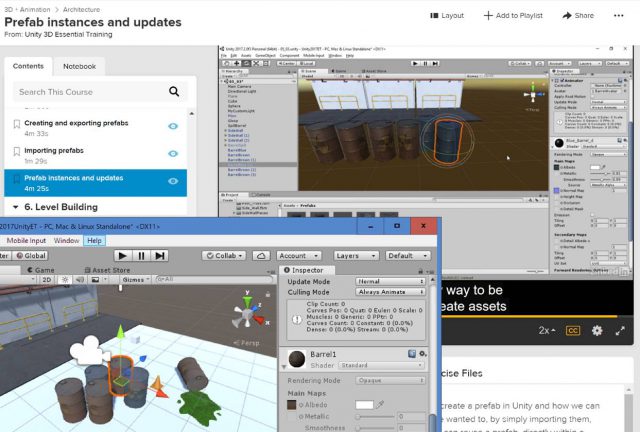The image size is (640, 432).
Task: Open the Account dropdown
Action: (298, 256)
